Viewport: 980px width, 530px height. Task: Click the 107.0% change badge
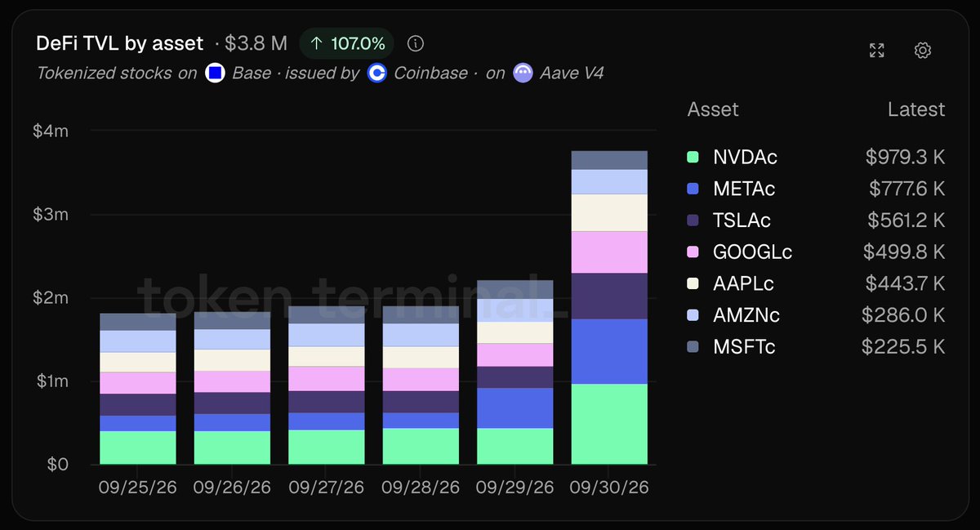[347, 43]
